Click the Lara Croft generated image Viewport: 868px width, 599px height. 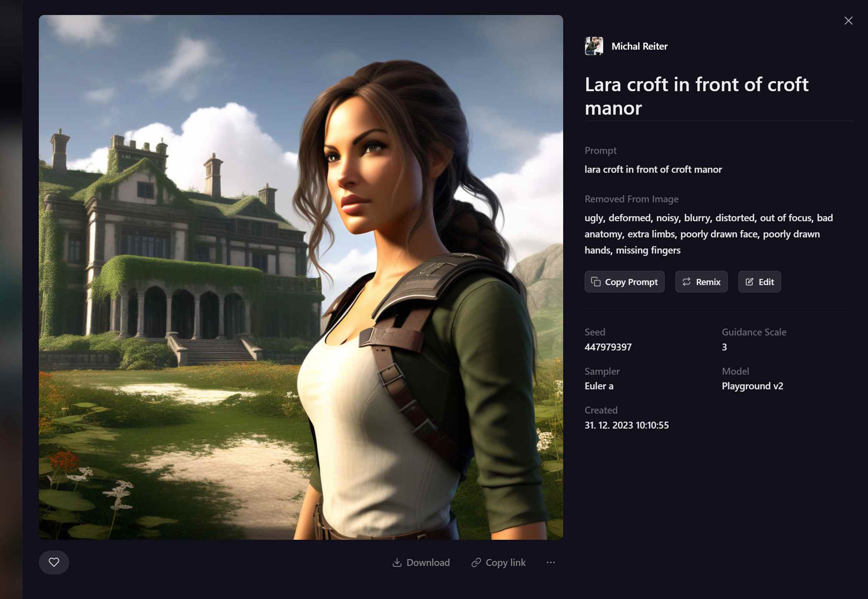(x=301, y=277)
